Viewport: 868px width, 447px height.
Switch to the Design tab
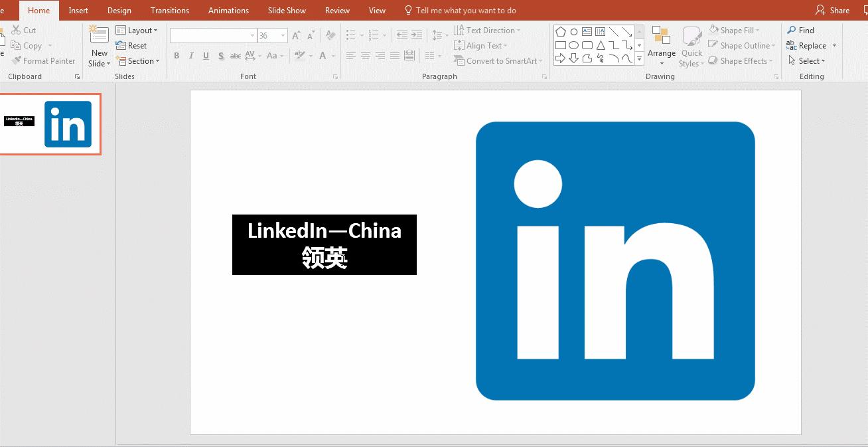[119, 11]
